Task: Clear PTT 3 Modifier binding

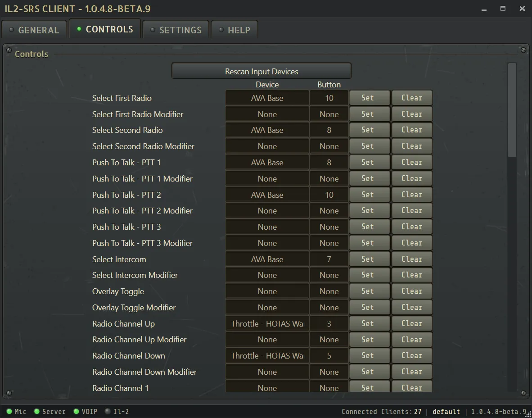Action: click(412, 243)
